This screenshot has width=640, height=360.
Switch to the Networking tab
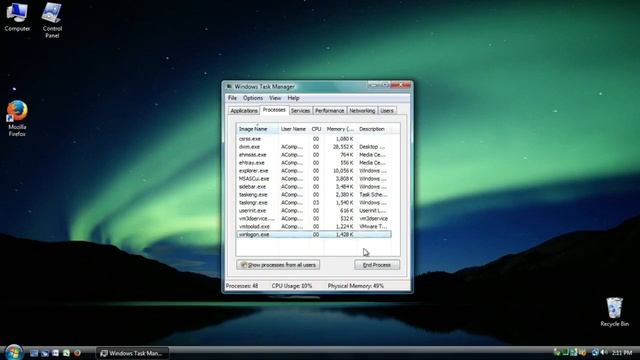click(362, 111)
